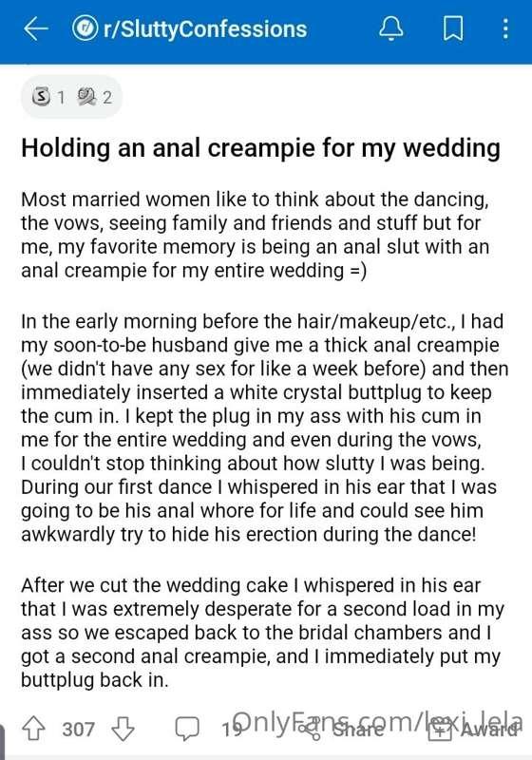Open the awards summary pill
The image size is (532, 760).
71,97
